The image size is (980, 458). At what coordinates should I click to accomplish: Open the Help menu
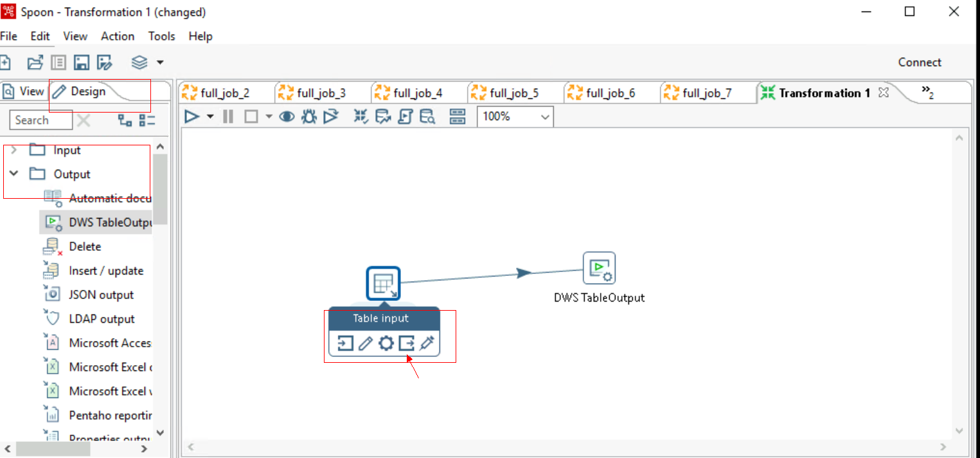[200, 36]
